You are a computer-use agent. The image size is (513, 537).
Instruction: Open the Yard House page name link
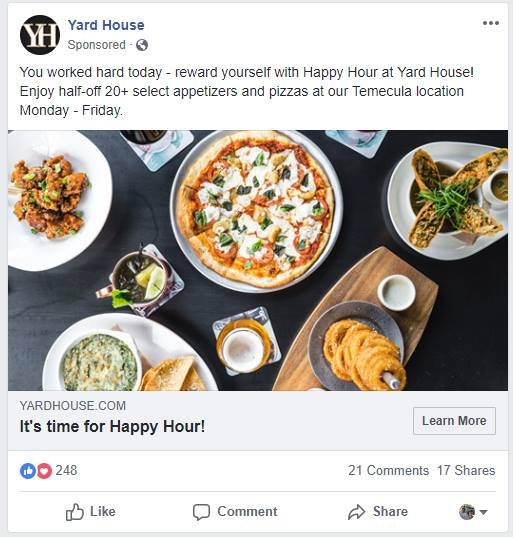click(x=106, y=25)
